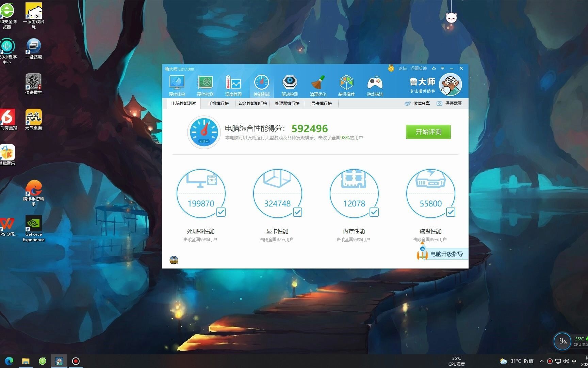Open the 360 browser desktop shortcut

[x=7, y=15]
